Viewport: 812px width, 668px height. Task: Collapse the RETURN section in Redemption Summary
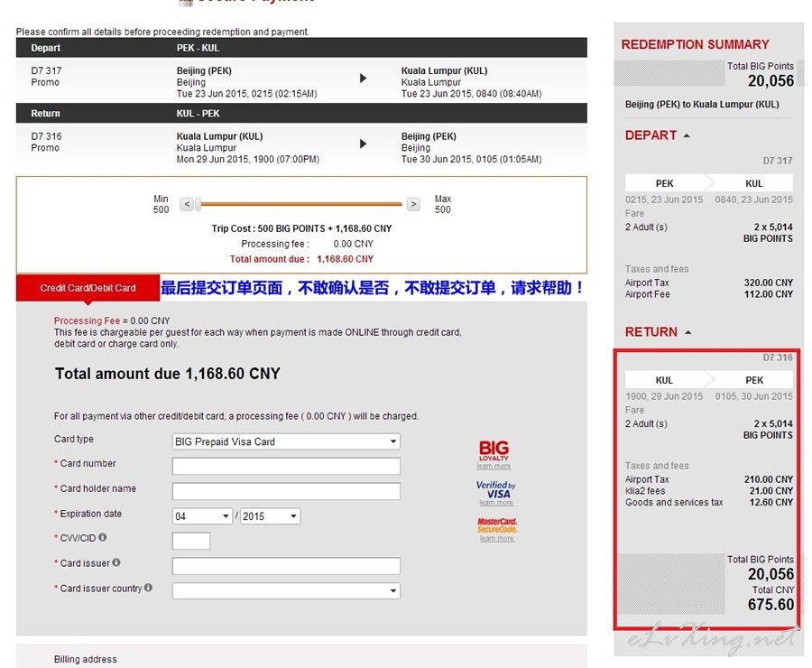[x=687, y=332]
